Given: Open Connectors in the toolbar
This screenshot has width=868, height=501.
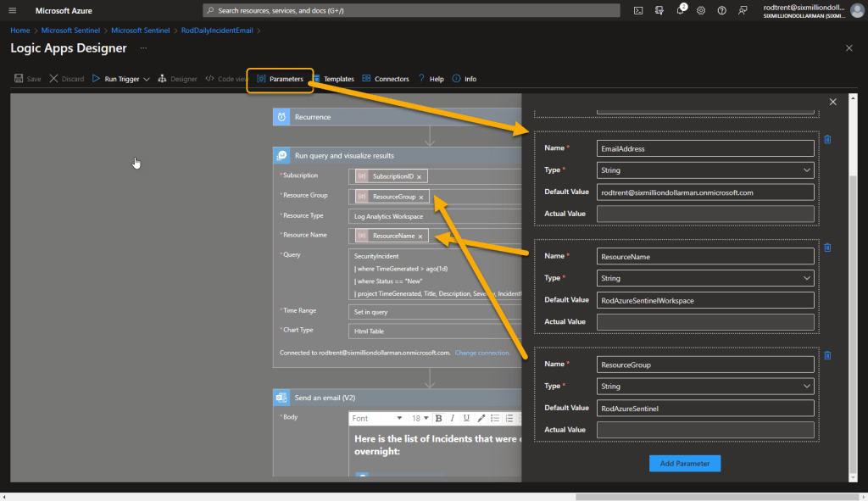Looking at the screenshot, I should (x=386, y=79).
